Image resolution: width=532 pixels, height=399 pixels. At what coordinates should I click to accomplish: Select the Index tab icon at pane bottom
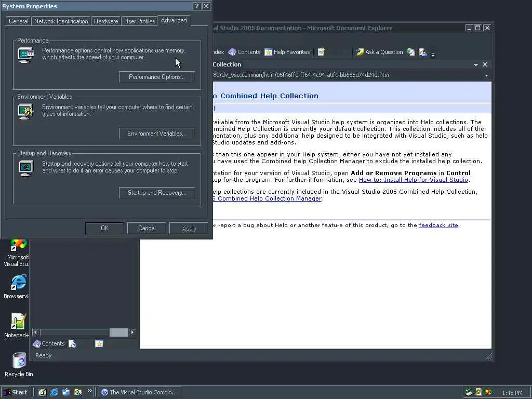72,344
